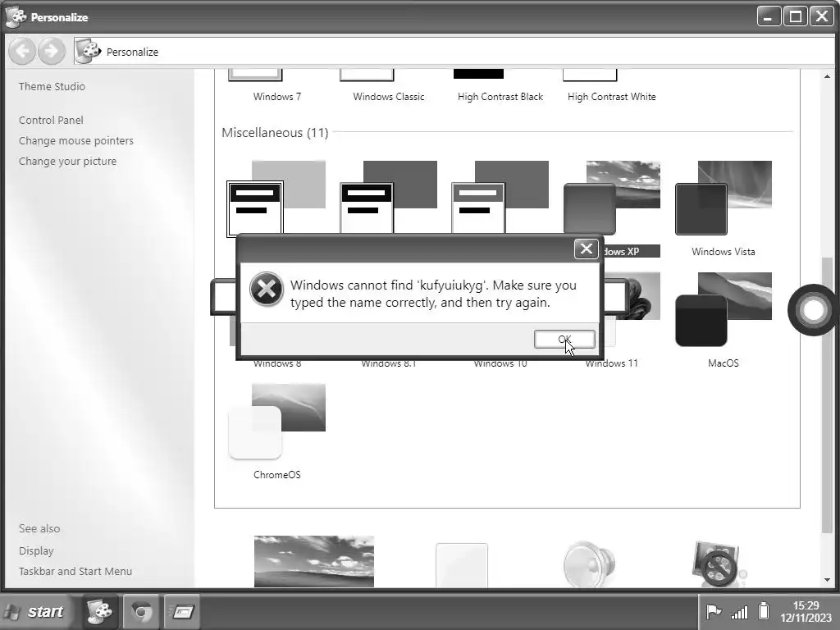
Task: Click the error X icon in the dialog
Action: click(x=267, y=290)
